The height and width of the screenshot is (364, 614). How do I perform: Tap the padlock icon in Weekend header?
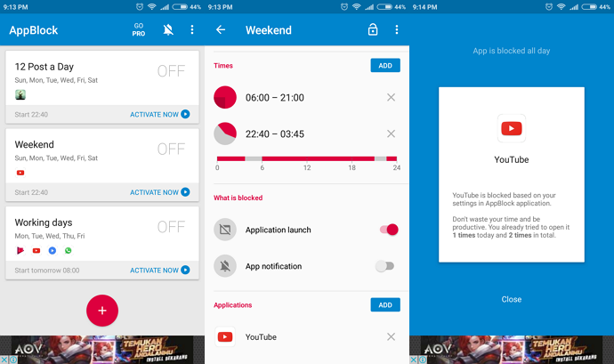[x=373, y=29]
